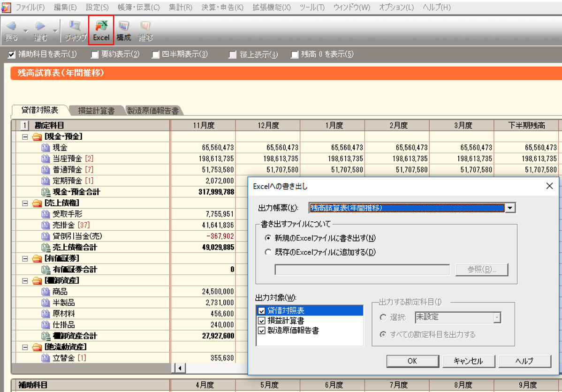Viewport: 562px width, 392px height.
Task: Click the キャンセル button
Action: (x=469, y=361)
